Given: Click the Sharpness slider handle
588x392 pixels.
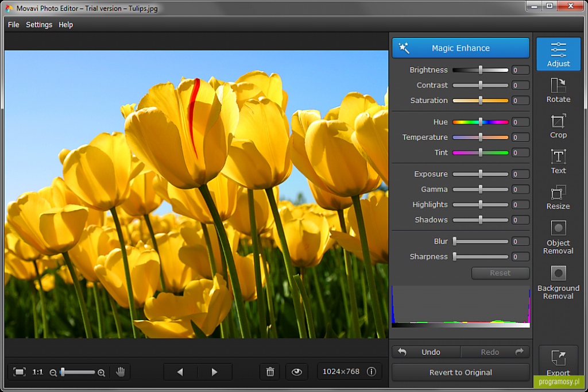Looking at the screenshot, I should (x=455, y=256).
